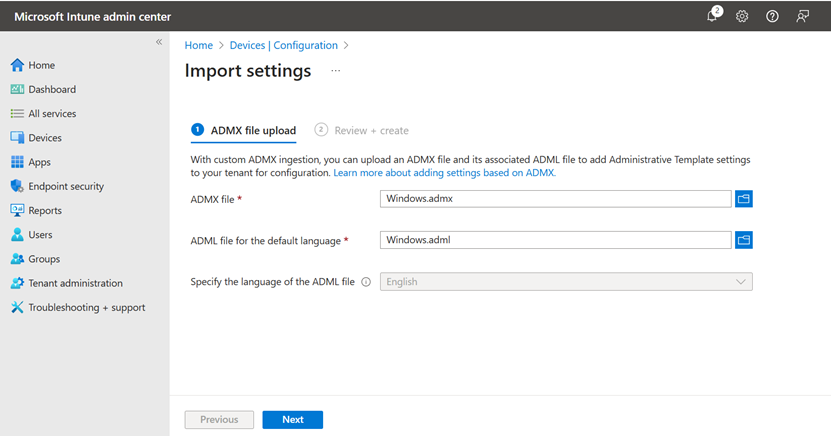Click the Next button
This screenshot has width=831, height=436.
pos(292,420)
